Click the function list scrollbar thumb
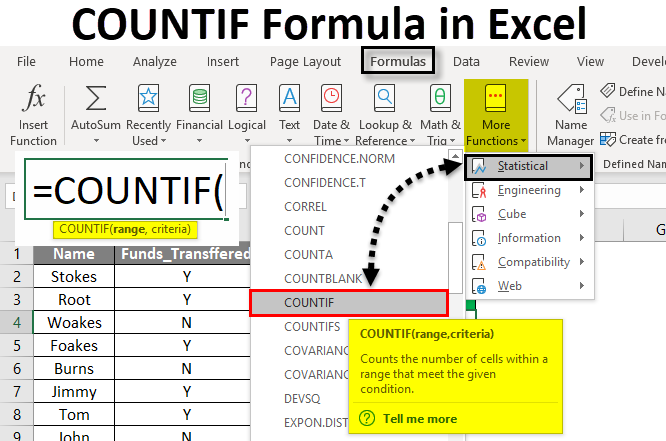Image resolution: width=666 pixels, height=441 pixels. 455,257
